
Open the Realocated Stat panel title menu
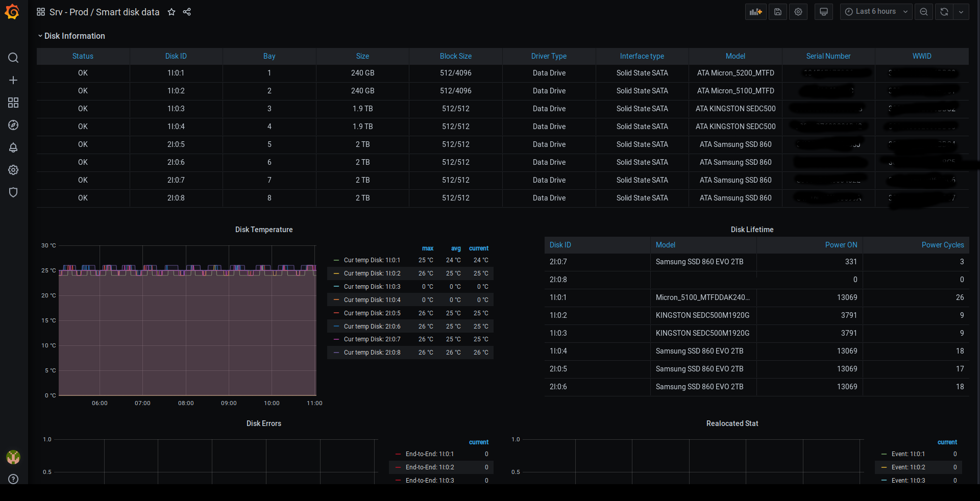tap(732, 423)
